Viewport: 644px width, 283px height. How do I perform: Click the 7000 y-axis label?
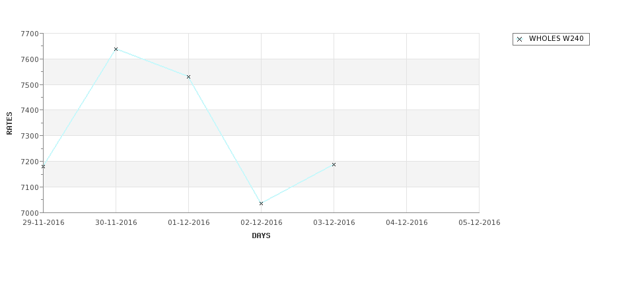[30, 213]
